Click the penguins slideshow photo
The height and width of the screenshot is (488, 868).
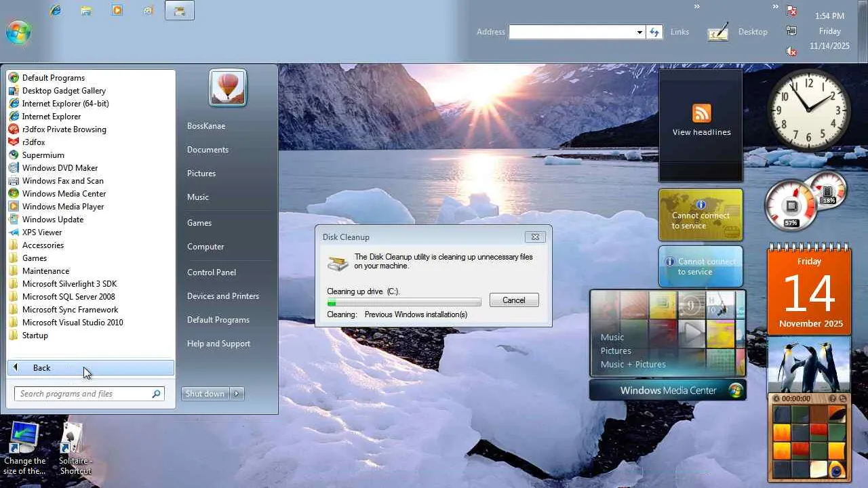[809, 364]
